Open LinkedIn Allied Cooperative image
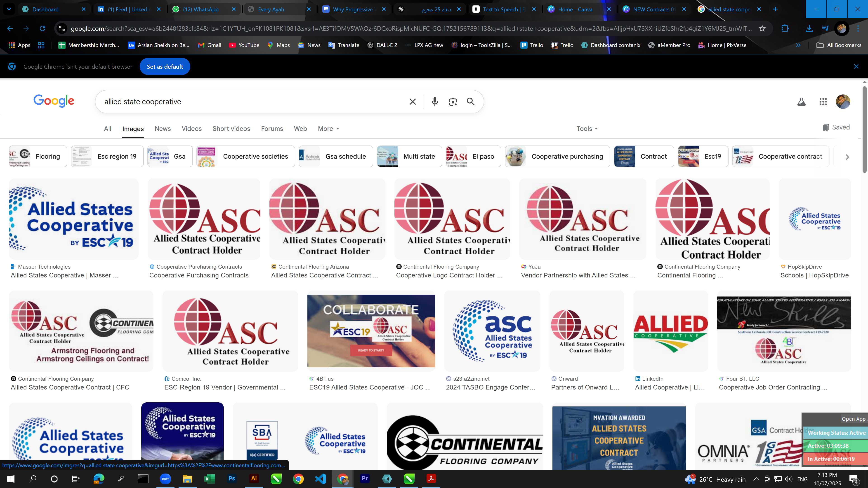The width and height of the screenshot is (868, 488). (670, 331)
